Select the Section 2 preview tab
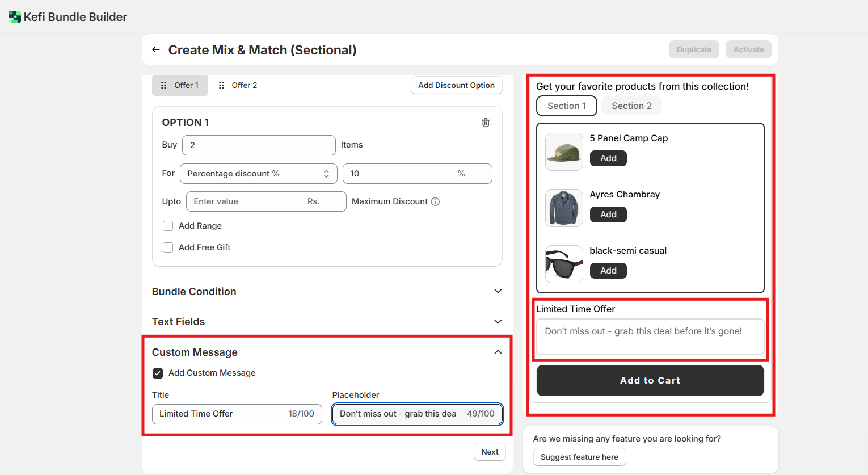This screenshot has width=868, height=475. (x=631, y=106)
